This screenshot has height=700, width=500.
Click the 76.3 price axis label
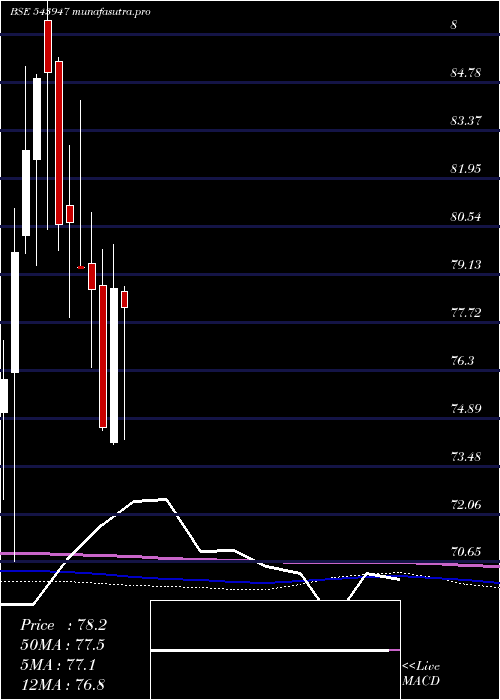pyautogui.click(x=463, y=361)
